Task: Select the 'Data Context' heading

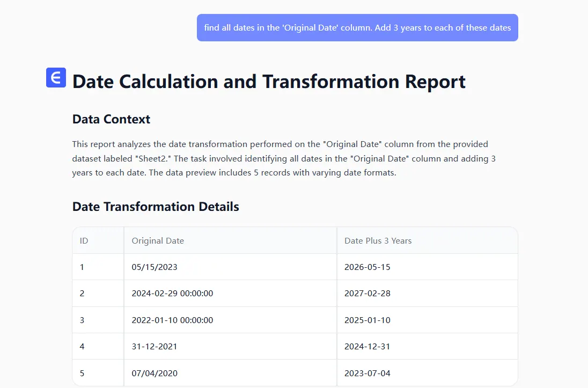Action: point(111,119)
